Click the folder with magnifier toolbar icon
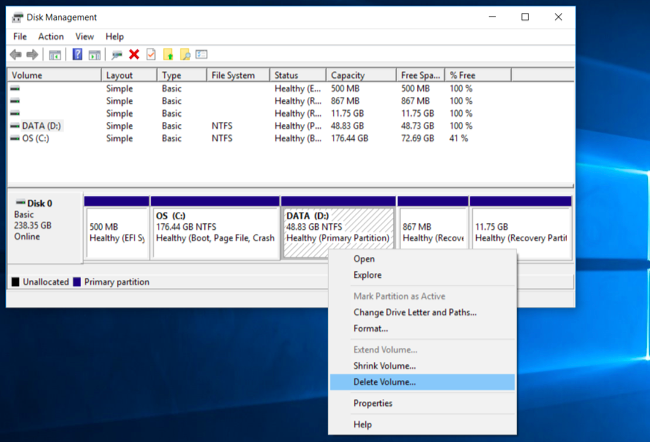 pyautogui.click(x=185, y=54)
